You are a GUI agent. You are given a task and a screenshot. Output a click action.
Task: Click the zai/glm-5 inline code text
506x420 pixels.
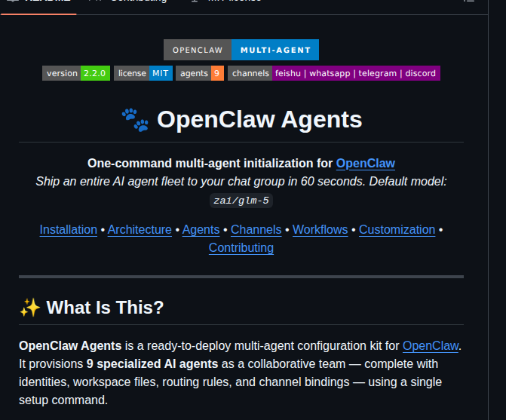click(241, 201)
